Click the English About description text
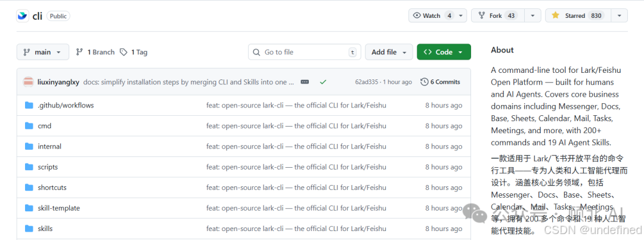Screen dimensions: 644x240 [x=556, y=106]
